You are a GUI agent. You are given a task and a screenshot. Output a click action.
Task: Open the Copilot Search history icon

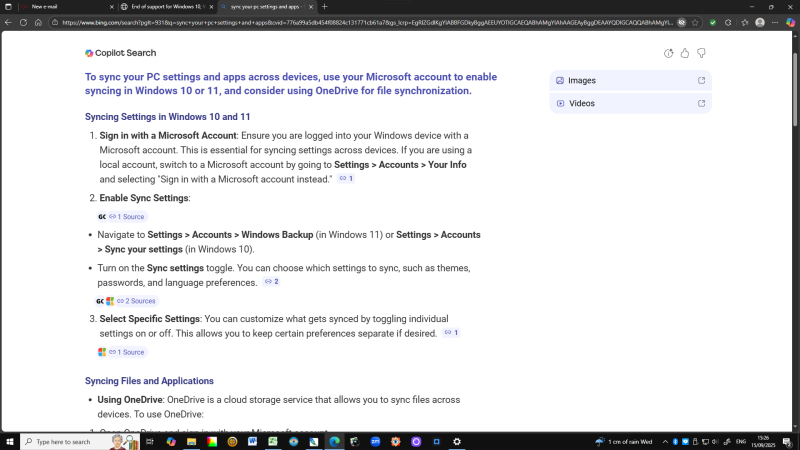click(x=668, y=53)
